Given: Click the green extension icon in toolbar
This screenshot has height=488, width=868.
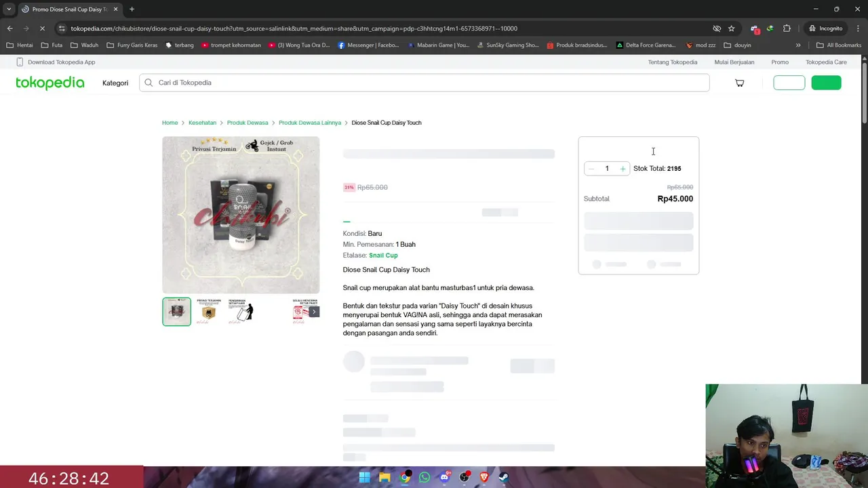Looking at the screenshot, I should tap(770, 28).
